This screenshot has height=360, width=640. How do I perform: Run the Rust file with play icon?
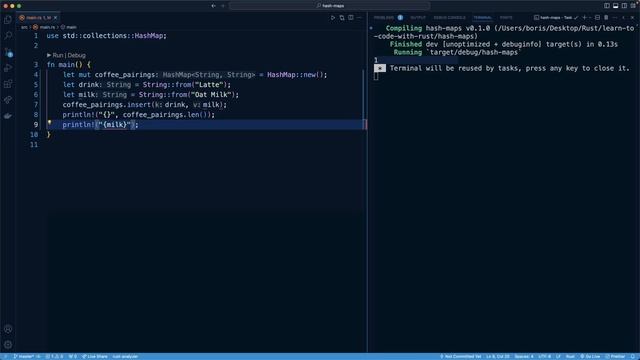[x=333, y=18]
